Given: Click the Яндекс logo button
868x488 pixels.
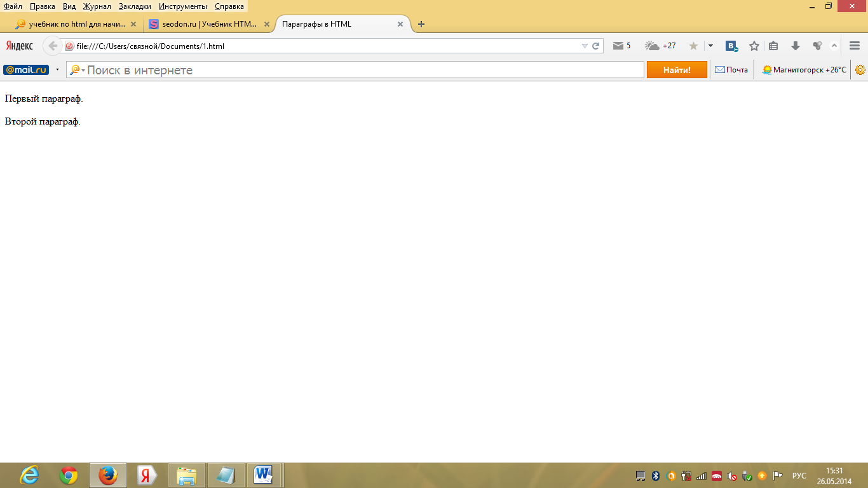Looking at the screenshot, I should tap(20, 46).
